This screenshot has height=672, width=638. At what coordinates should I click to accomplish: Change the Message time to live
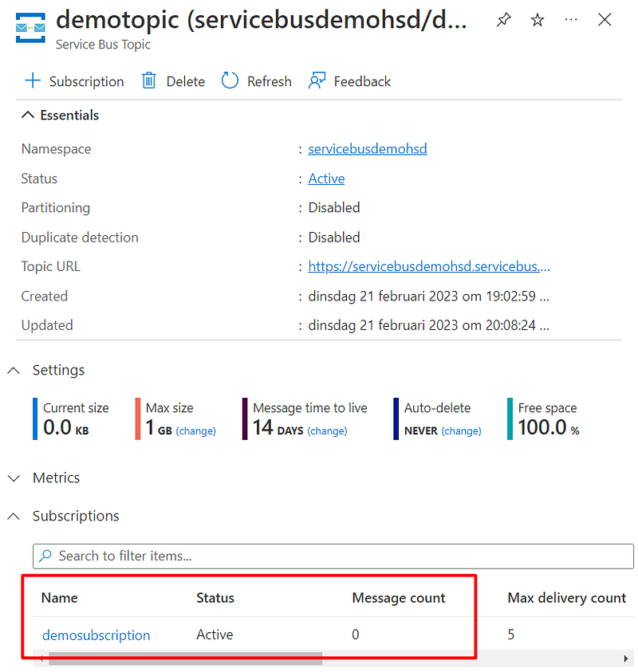tap(327, 430)
